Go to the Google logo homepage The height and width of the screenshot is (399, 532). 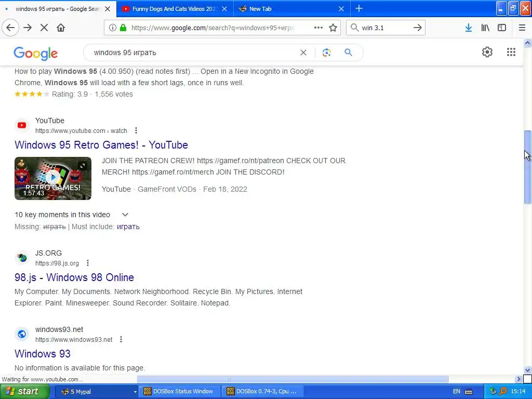pos(36,54)
